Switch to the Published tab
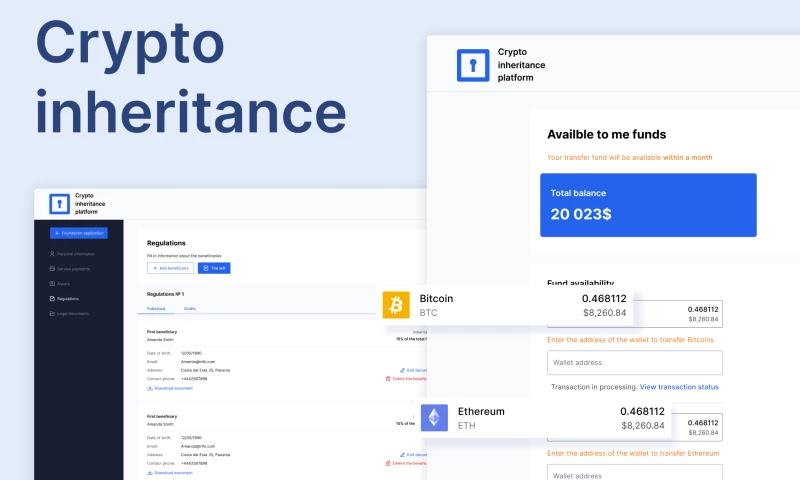The width and height of the screenshot is (800, 480). (156, 309)
